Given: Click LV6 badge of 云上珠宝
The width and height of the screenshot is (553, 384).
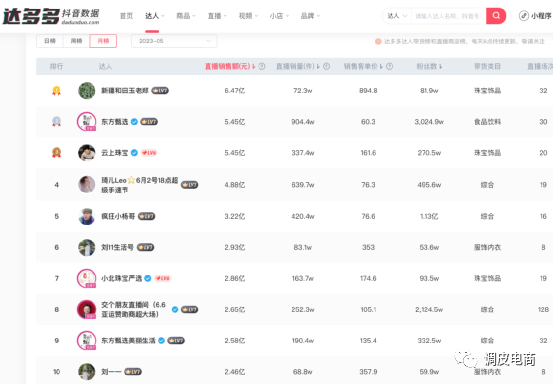Looking at the screenshot, I should coord(149,153).
